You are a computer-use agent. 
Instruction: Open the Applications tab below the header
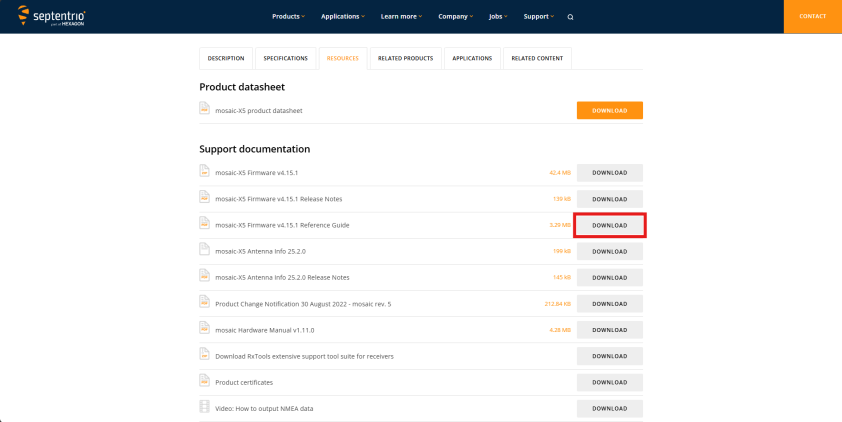coord(472,58)
